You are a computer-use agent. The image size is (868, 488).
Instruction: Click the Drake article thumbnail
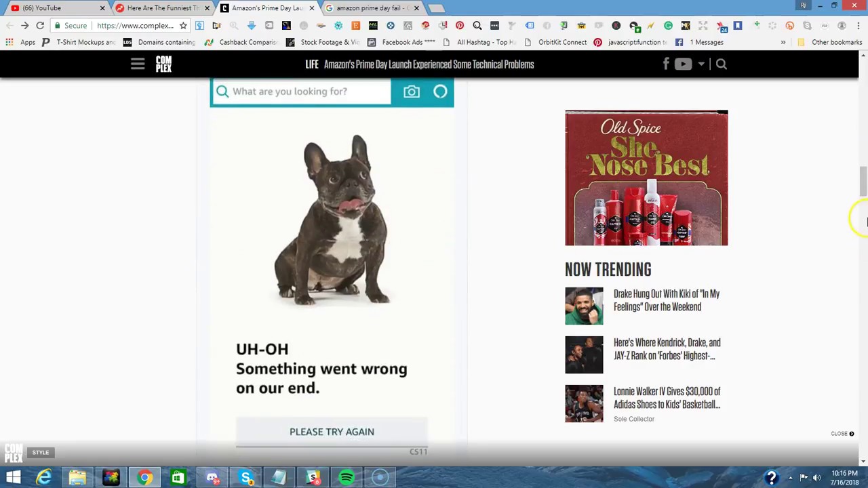pos(584,306)
